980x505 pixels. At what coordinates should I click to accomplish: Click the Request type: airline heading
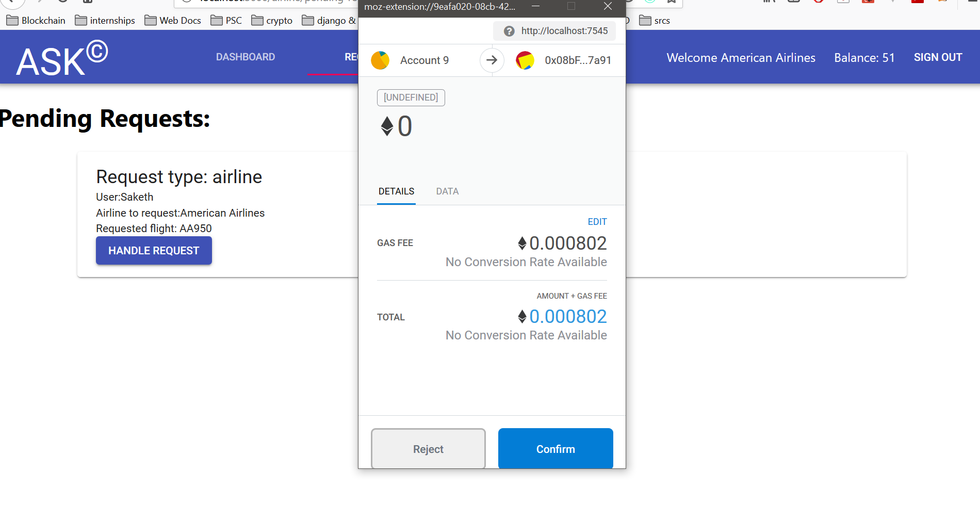(179, 177)
